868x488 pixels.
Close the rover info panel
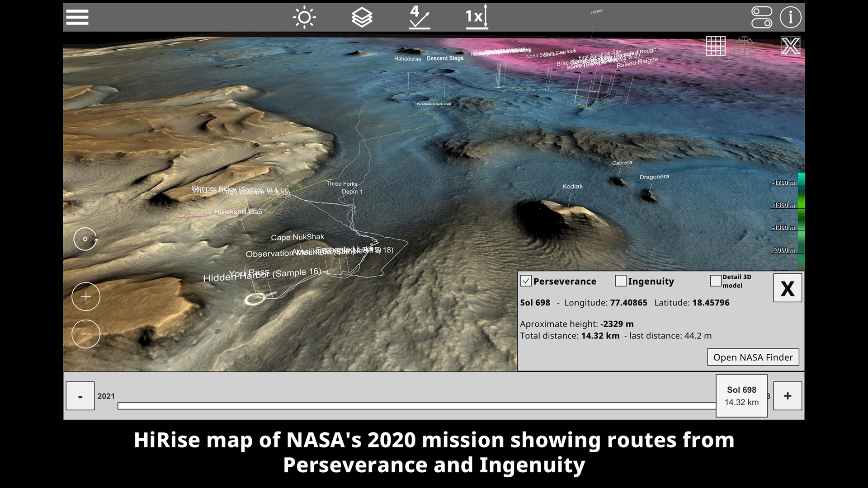[x=787, y=288]
